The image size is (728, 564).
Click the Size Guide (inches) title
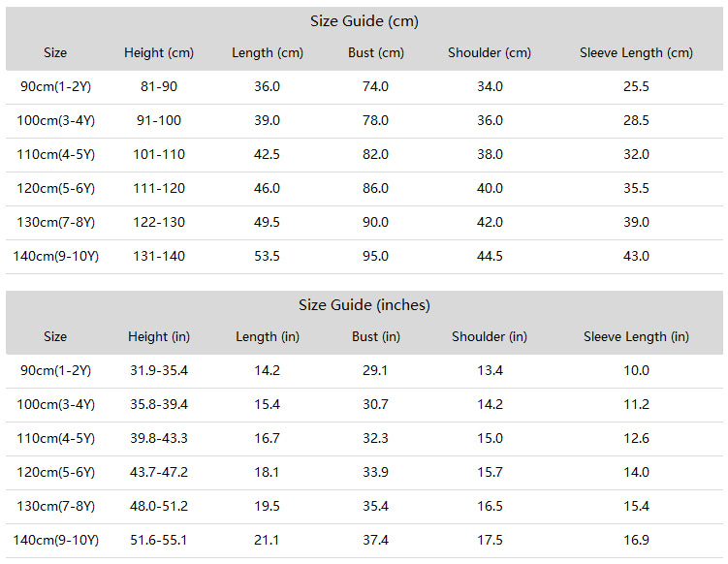pos(364,305)
